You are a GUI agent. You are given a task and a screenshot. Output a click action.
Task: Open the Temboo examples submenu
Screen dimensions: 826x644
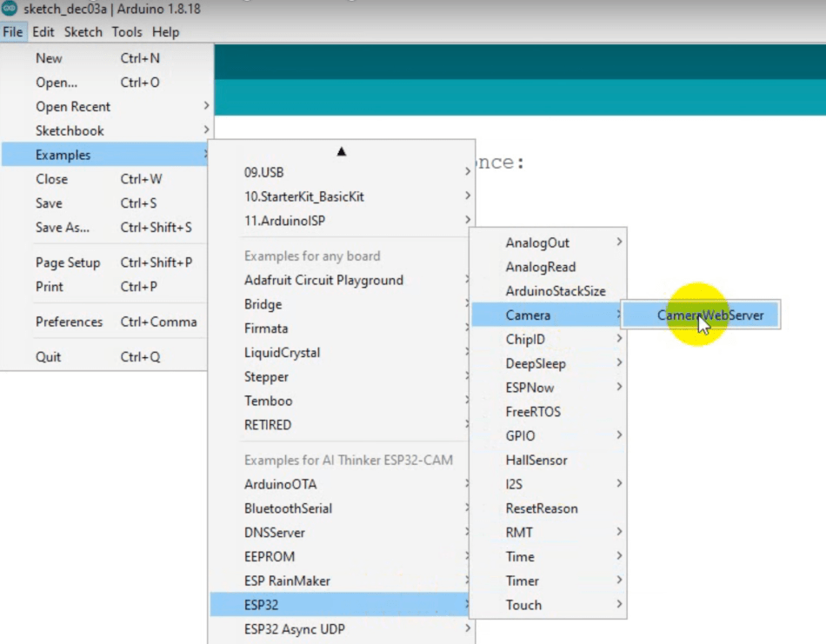click(340, 401)
